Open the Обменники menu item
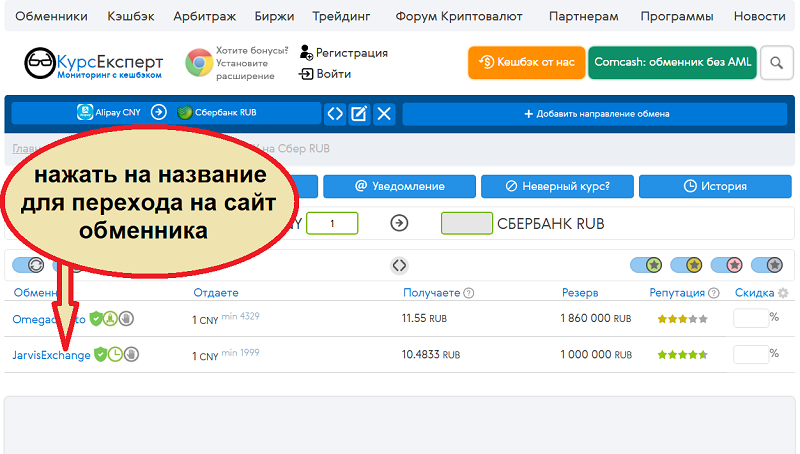The image size is (800, 454). [51, 16]
